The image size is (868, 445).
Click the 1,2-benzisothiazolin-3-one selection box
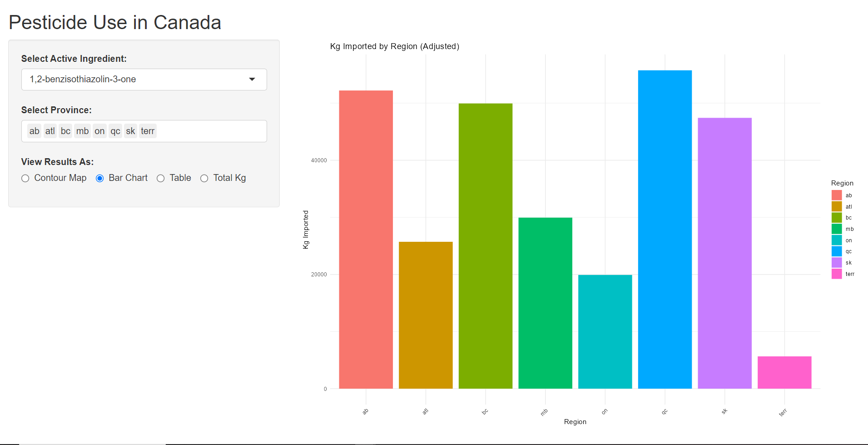pyautogui.click(x=144, y=80)
